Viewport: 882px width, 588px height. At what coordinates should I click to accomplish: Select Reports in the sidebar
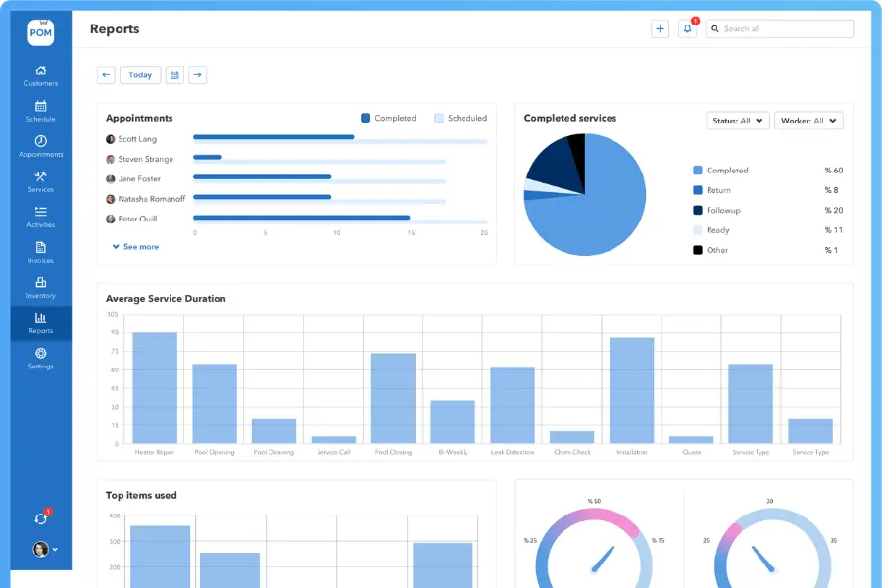pyautogui.click(x=40, y=323)
